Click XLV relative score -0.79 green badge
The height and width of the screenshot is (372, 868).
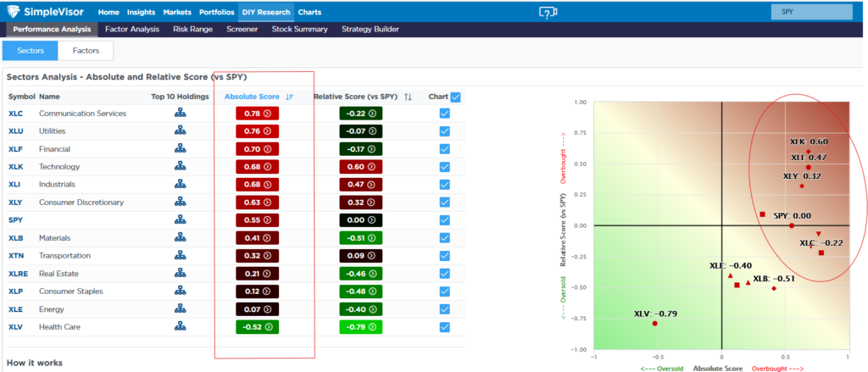pos(361,327)
